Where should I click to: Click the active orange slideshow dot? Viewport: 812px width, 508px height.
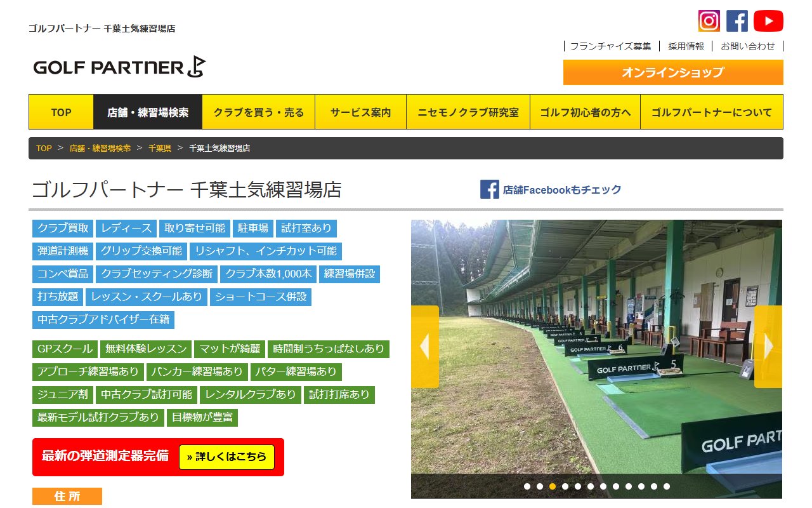coord(553,486)
